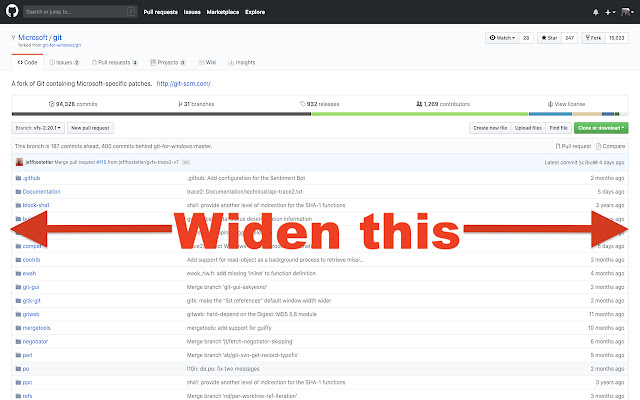
Task: Open Compare link in branch info bar
Action: coord(610,146)
